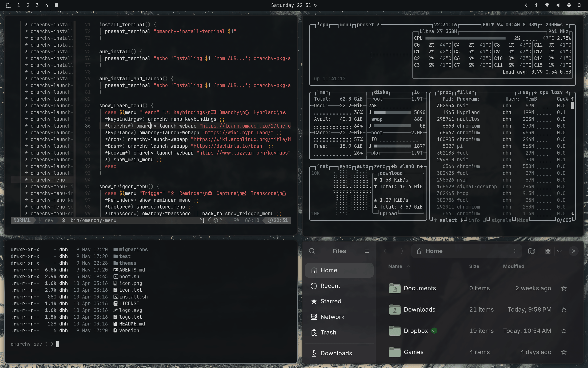Toggle btop net auto scaling
Viewport: 588px width, 368px height.
pos(363,166)
